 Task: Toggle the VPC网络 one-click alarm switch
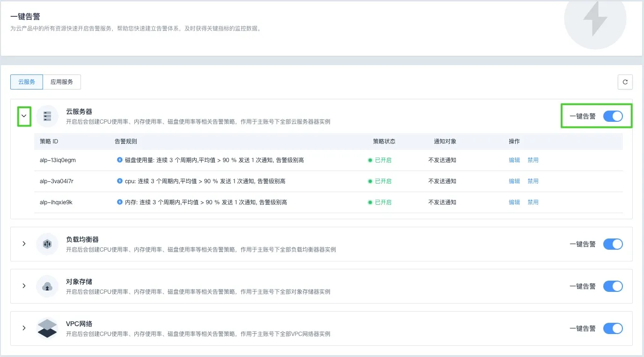[613, 328]
